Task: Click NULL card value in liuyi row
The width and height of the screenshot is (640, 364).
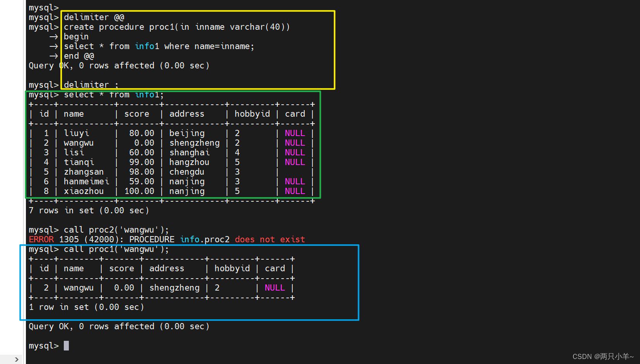Action: [x=295, y=133]
